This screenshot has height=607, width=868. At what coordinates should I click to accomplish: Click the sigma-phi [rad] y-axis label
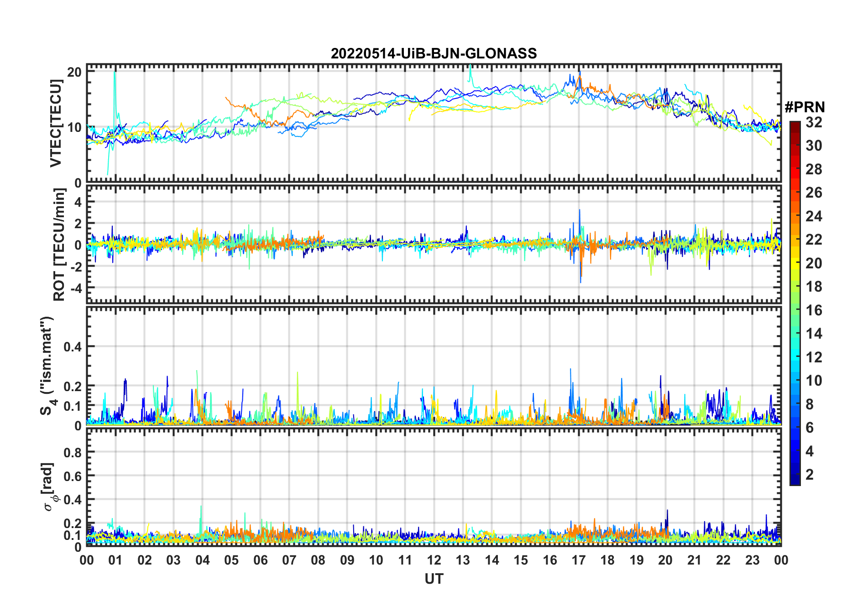(x=50, y=487)
